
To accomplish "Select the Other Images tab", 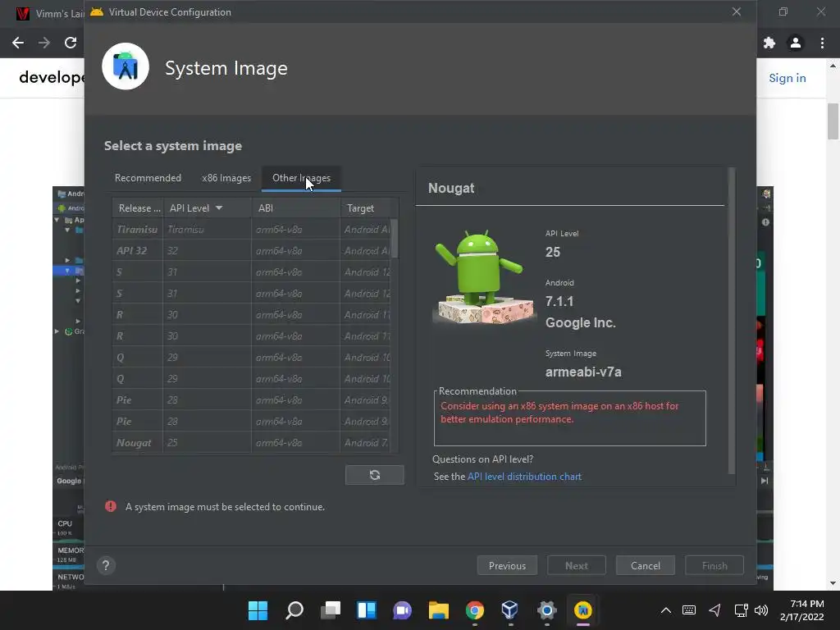I will tap(301, 178).
